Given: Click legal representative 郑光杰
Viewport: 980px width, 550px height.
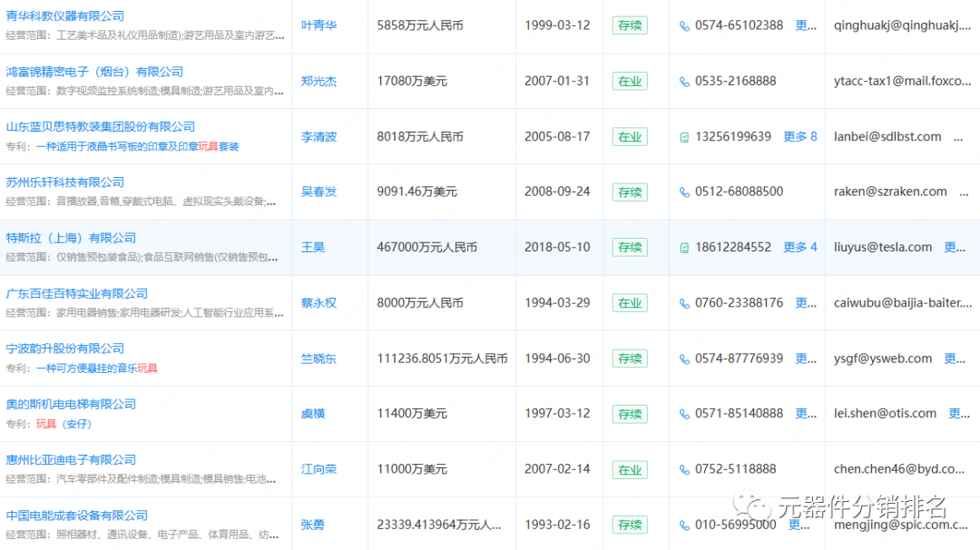Looking at the screenshot, I should point(318,82).
